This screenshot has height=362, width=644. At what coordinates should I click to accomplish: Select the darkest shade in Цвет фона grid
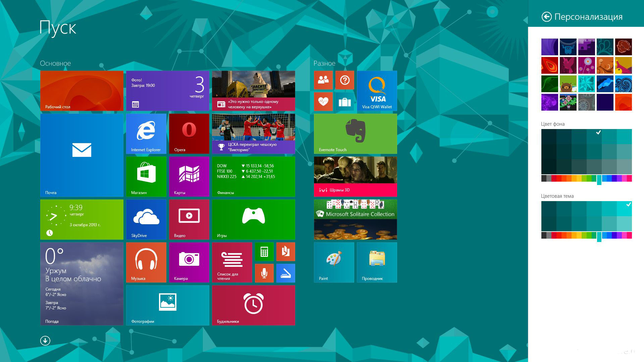[548, 167]
